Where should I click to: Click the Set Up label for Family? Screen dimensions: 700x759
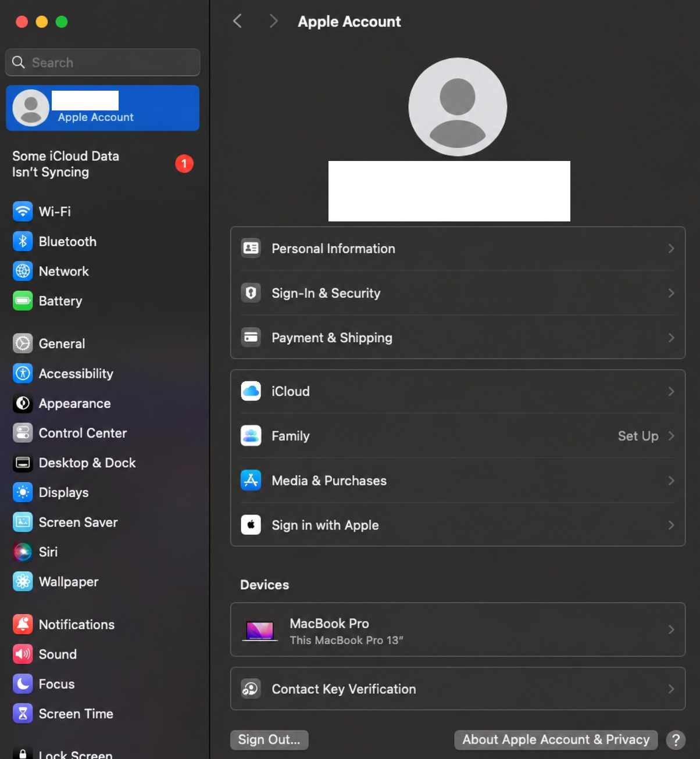638,436
